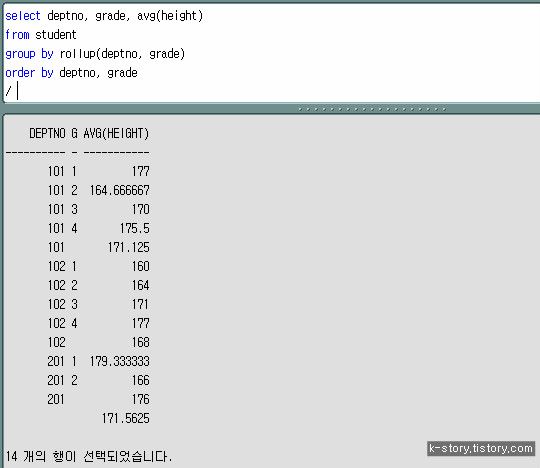Click the slash terminator line in editor
Screen dimensions: 540x468
8,91
